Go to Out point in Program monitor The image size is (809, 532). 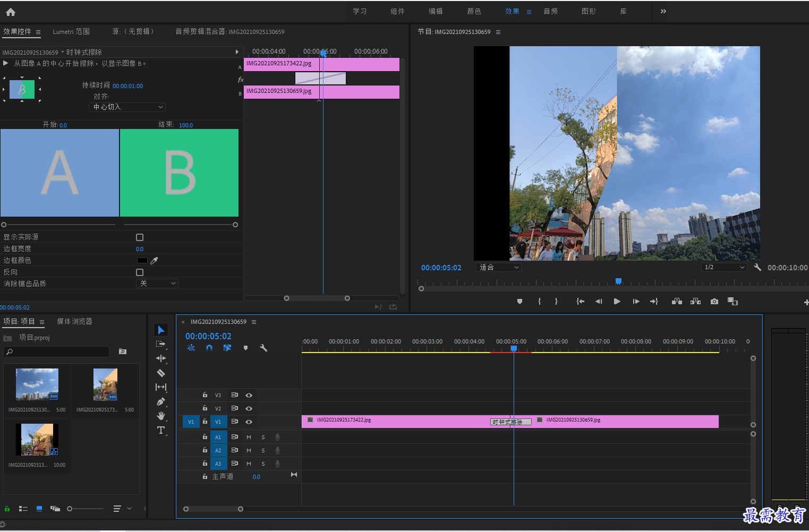[654, 302]
